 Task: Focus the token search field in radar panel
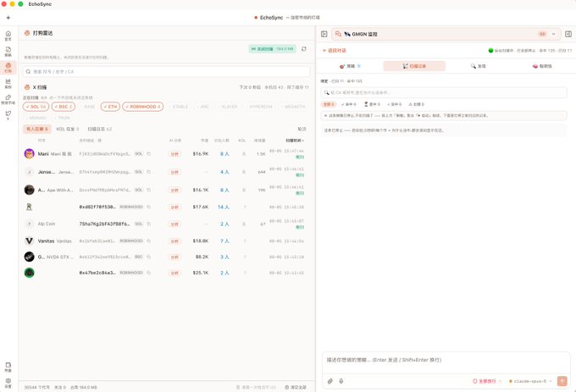166,72
